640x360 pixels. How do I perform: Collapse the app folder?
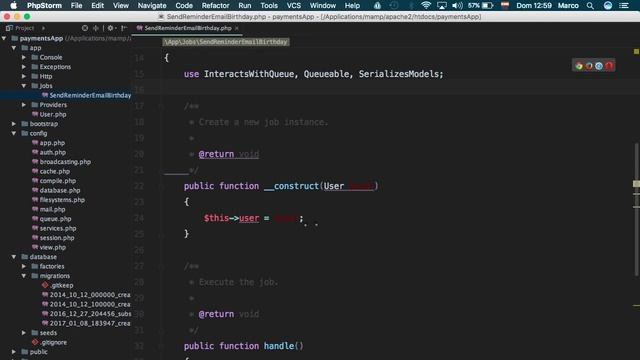14,48
